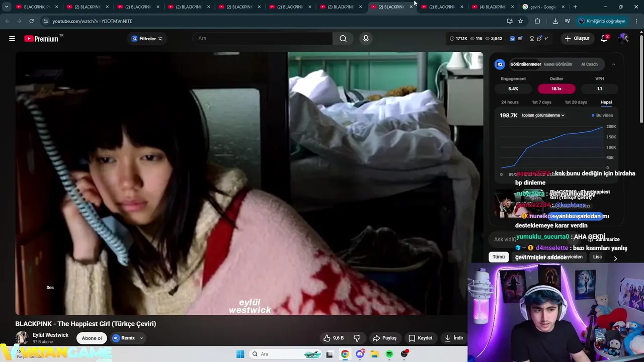644x362 pixels.
Task: Switch to çeviri - Google browser tab
Action: 544,7
